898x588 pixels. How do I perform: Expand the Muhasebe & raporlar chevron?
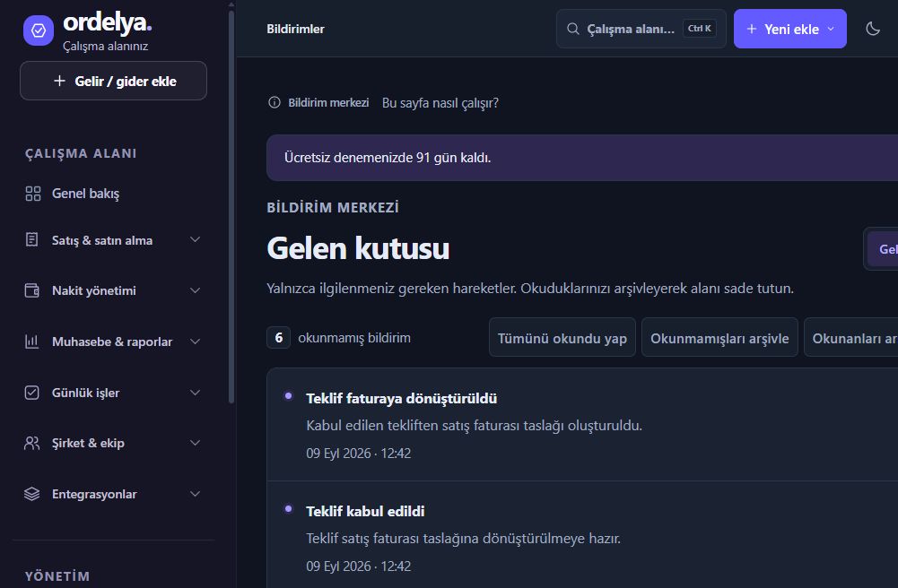point(196,342)
